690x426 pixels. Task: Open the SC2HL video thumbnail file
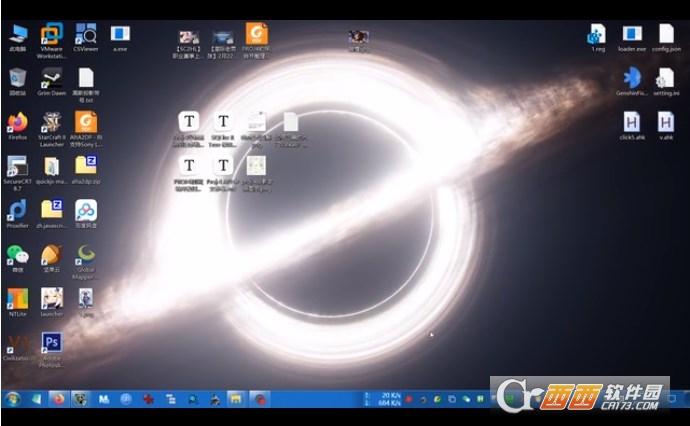188,44
